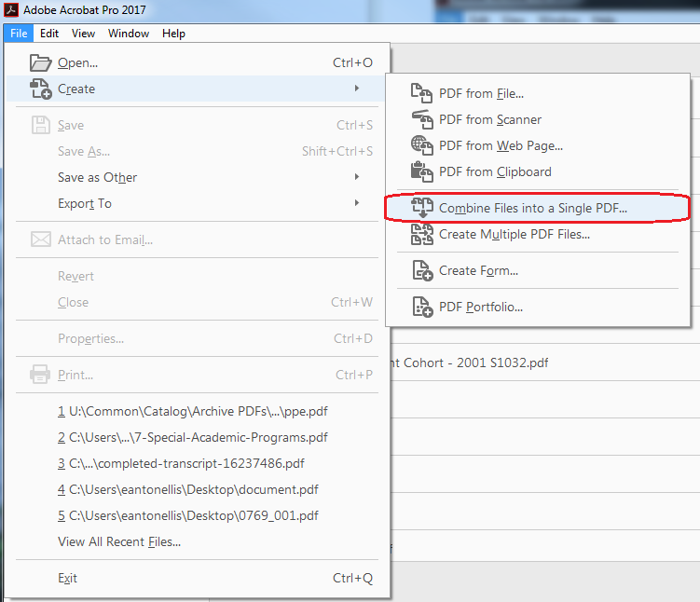This screenshot has height=602, width=700.
Task: Click the PDF Portfolio icon
Action: (422, 307)
